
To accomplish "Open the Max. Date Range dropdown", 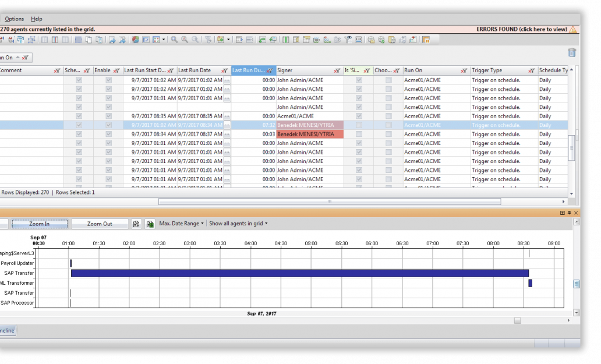I will tap(181, 224).
